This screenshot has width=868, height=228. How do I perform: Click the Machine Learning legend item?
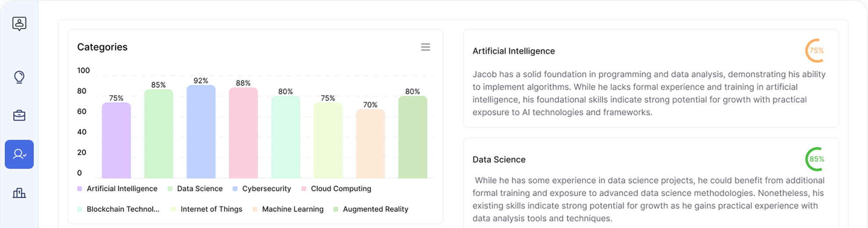(288, 209)
